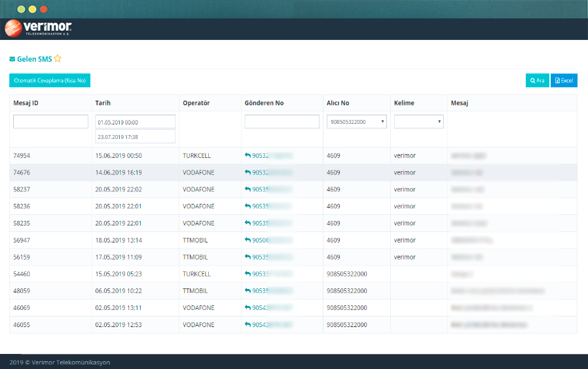Click sender number link in row 46055
The width and height of the screenshot is (588, 369).
(x=272, y=324)
